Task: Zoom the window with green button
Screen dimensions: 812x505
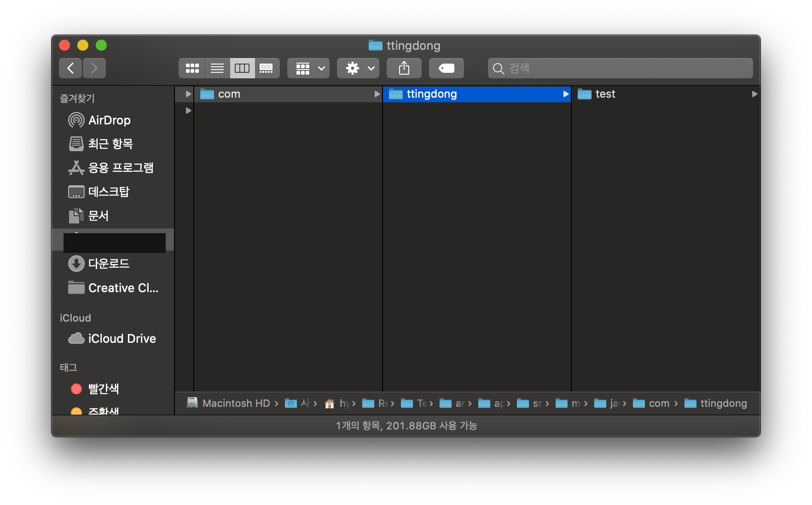Action: pos(101,45)
